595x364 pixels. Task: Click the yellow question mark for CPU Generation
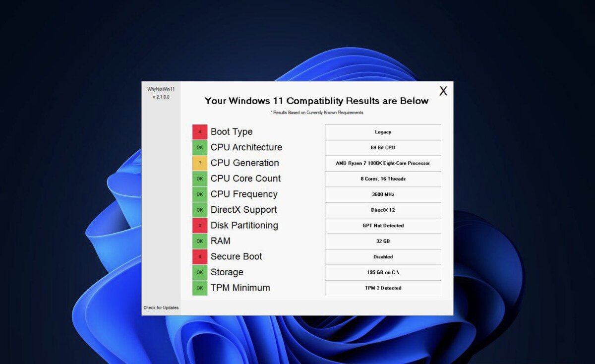pos(200,163)
